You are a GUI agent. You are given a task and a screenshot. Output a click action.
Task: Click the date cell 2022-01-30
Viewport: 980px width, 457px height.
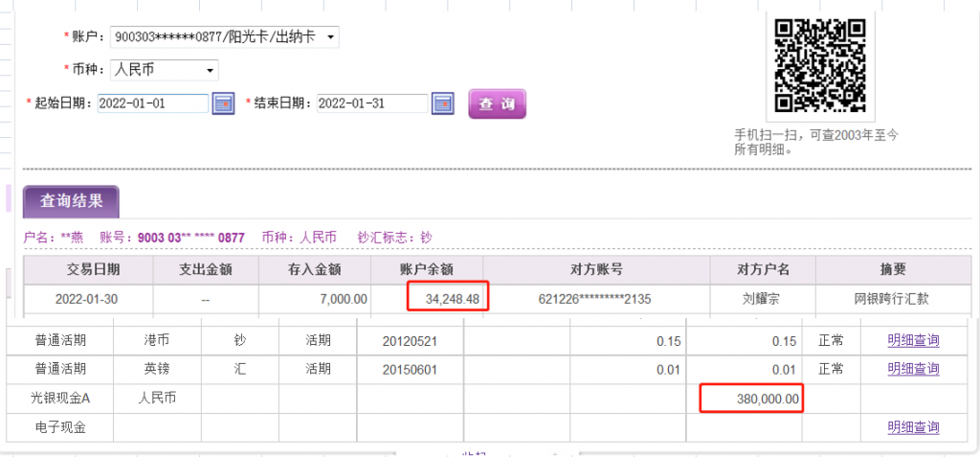coord(86,299)
